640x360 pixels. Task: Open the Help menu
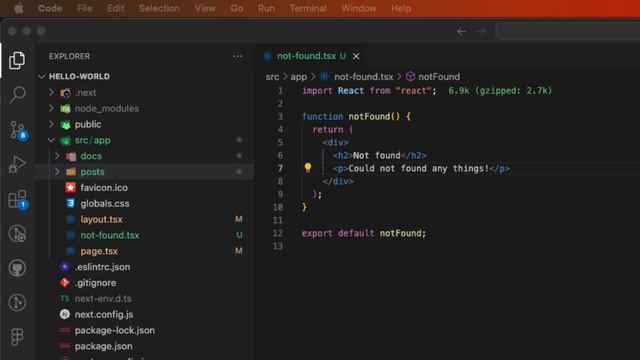pyautogui.click(x=401, y=9)
